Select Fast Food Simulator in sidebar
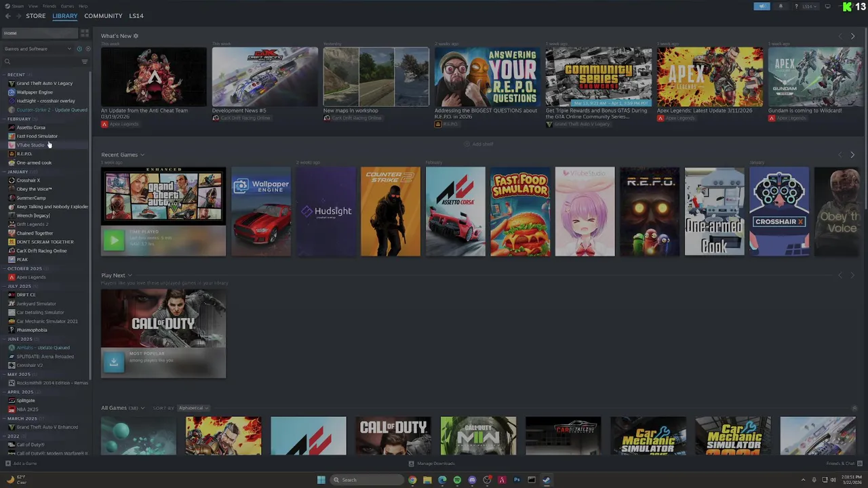The height and width of the screenshot is (488, 868). point(37,136)
